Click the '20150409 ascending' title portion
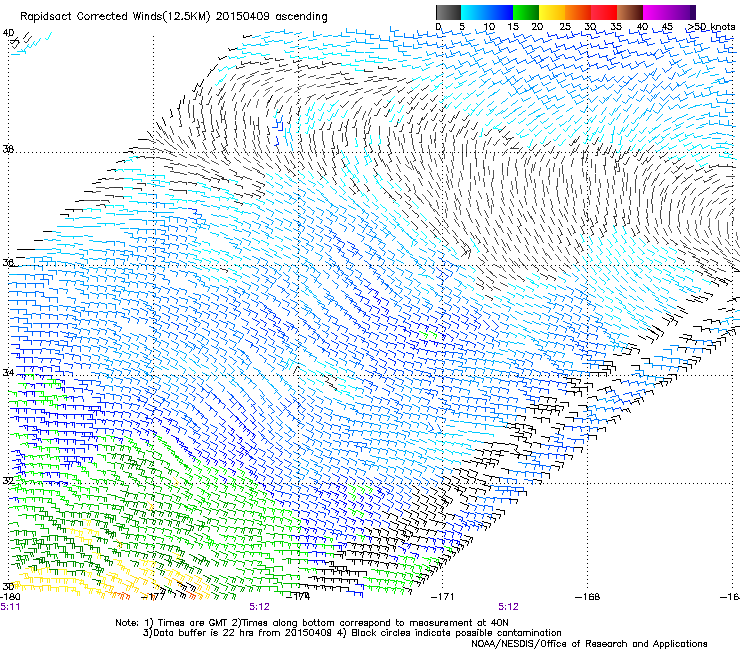The height and width of the screenshot is (650, 740). (272, 17)
